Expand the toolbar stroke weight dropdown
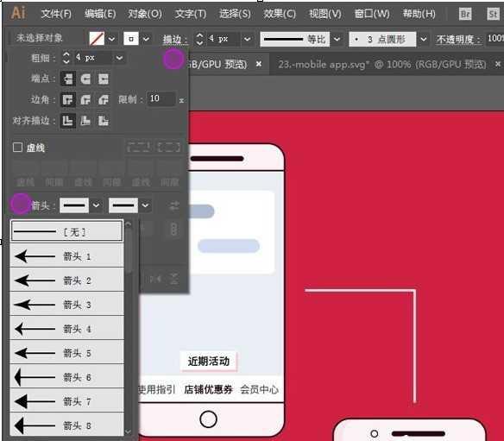This screenshot has height=441, width=504. click(x=247, y=39)
